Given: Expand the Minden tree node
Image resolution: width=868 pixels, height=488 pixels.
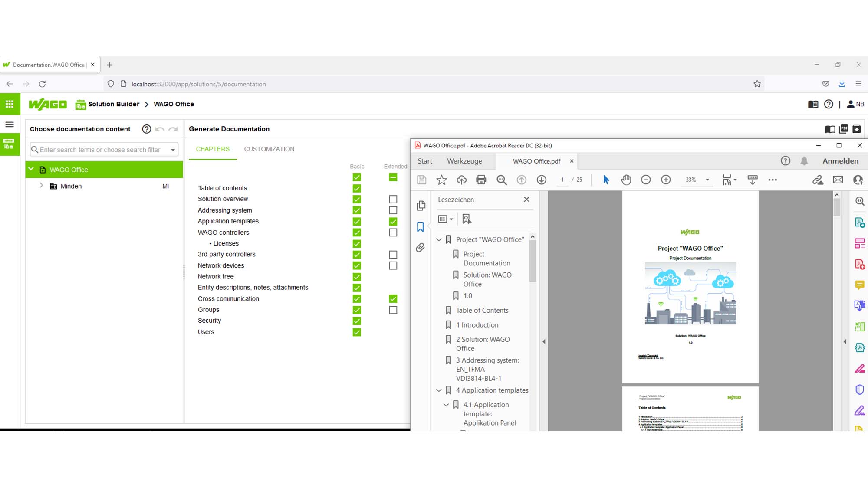Looking at the screenshot, I should tap(41, 186).
